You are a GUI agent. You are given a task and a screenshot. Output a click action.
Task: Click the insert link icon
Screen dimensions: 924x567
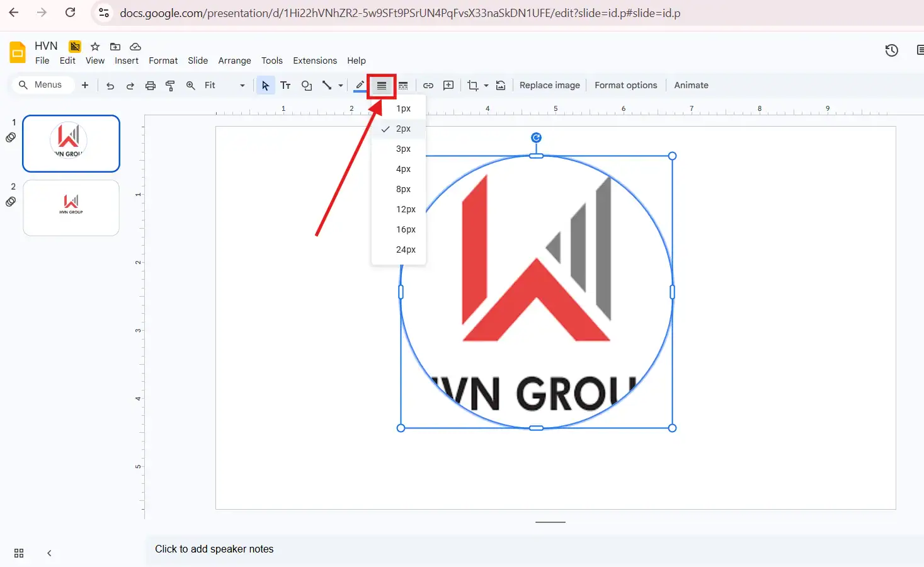(x=428, y=86)
